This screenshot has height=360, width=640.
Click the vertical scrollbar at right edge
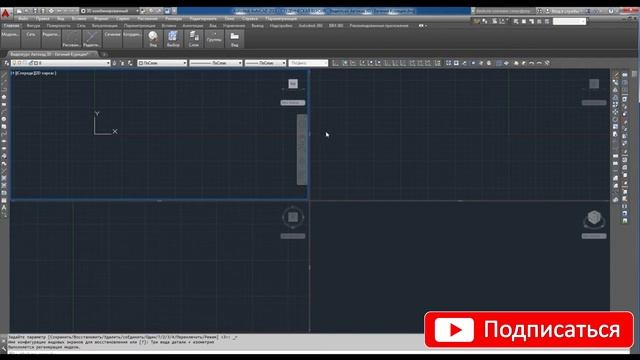[634, 74]
